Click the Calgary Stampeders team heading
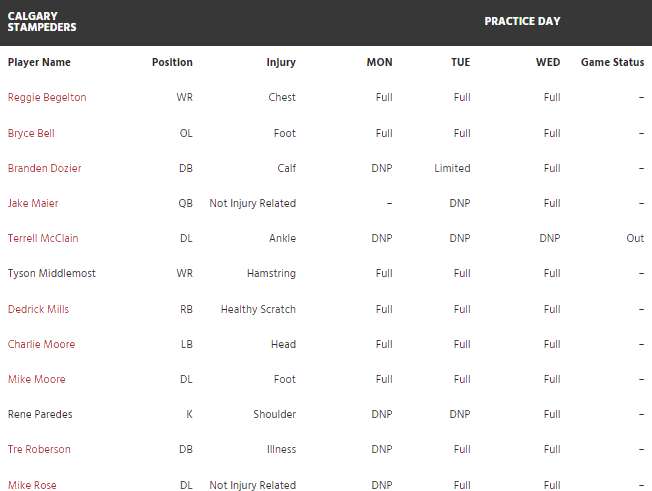Viewport: 652px width, 491px height. coord(42,22)
